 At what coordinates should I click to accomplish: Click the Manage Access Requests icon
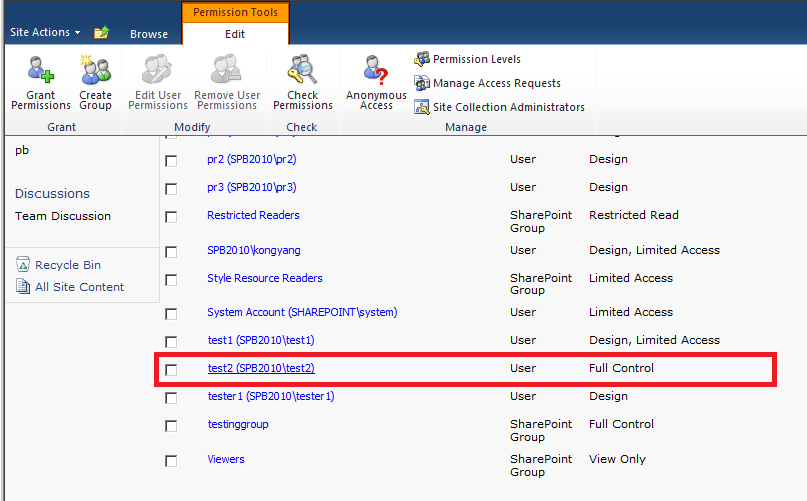point(422,83)
